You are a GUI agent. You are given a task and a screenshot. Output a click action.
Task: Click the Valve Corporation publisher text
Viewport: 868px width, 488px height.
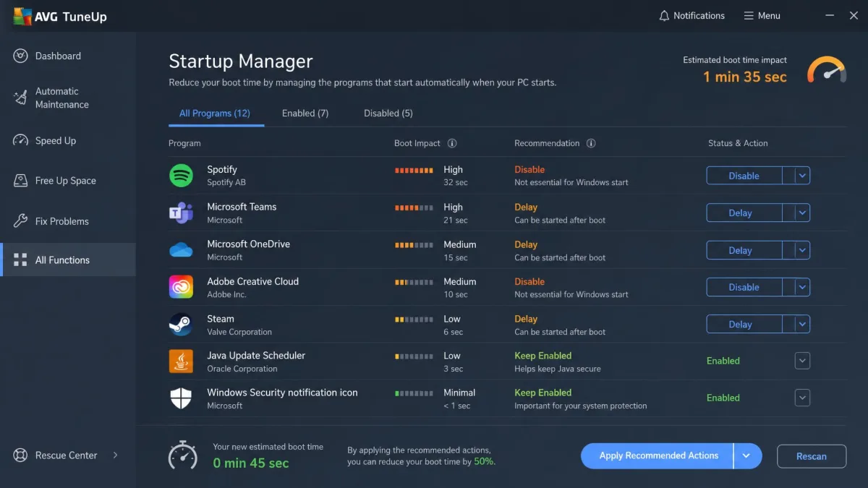coord(239,332)
